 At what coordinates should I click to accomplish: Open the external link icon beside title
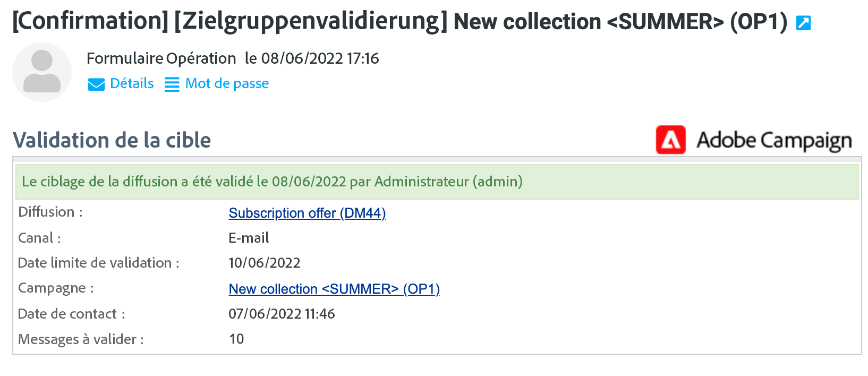(803, 23)
